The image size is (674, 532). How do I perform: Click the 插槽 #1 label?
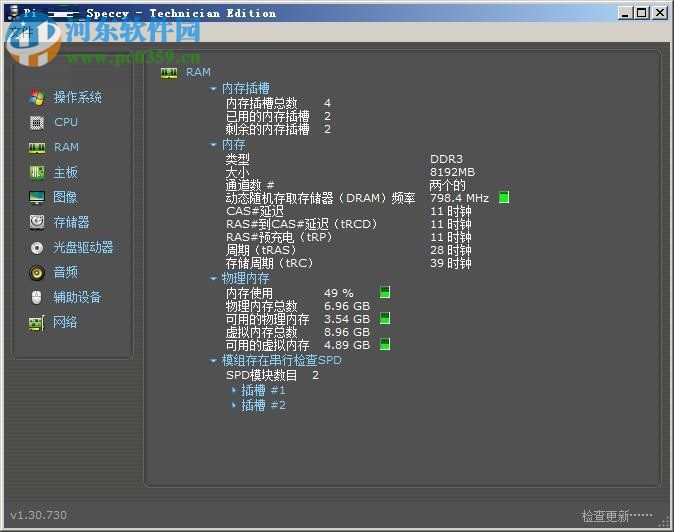(263, 390)
